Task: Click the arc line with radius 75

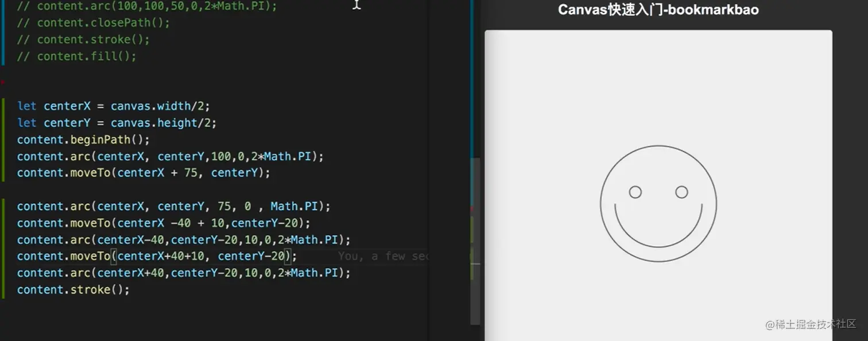Action: click(x=174, y=206)
